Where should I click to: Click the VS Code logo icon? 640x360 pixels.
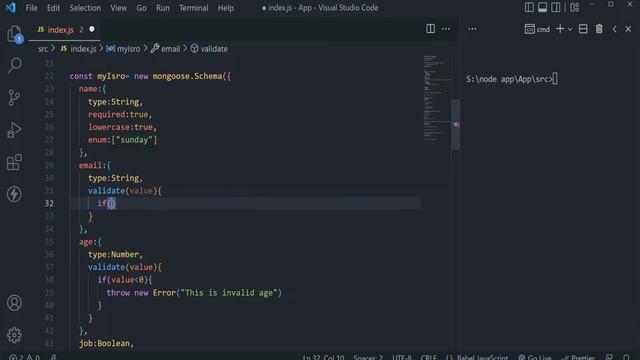pyautogui.click(x=11, y=7)
